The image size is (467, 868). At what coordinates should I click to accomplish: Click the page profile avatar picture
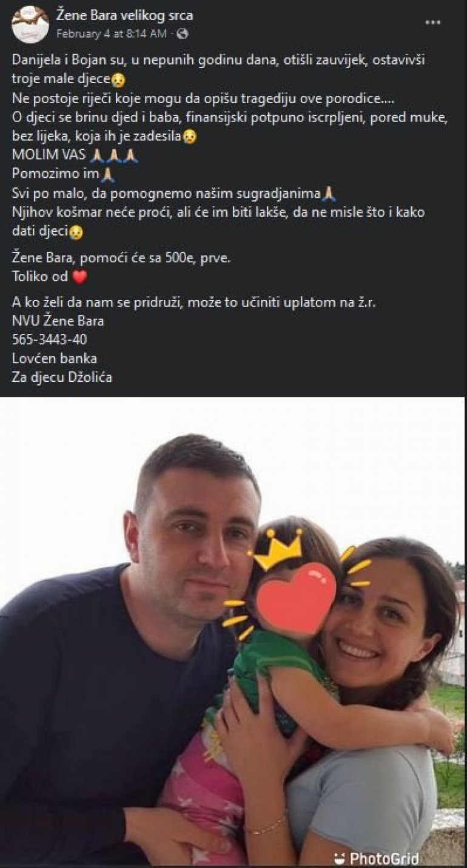pos(30,24)
